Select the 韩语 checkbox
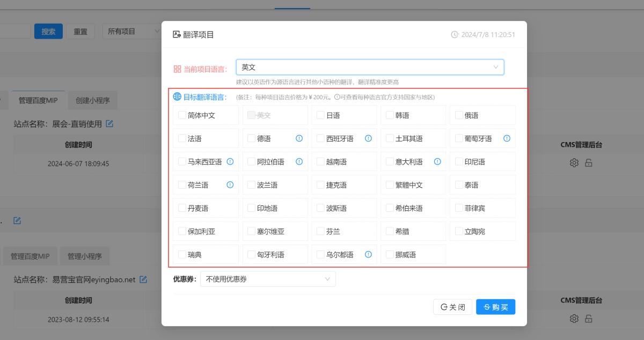Viewport: 644px width, 340px height. point(390,115)
